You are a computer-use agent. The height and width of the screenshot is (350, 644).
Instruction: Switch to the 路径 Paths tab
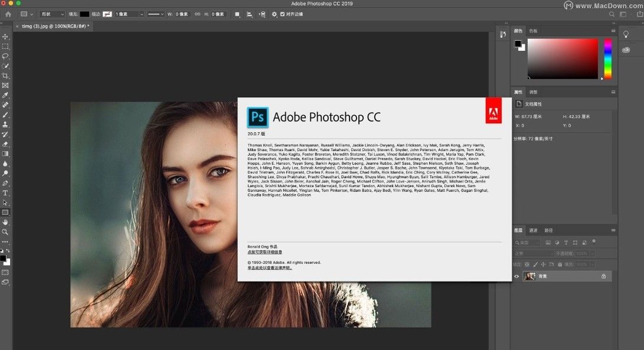[548, 230]
